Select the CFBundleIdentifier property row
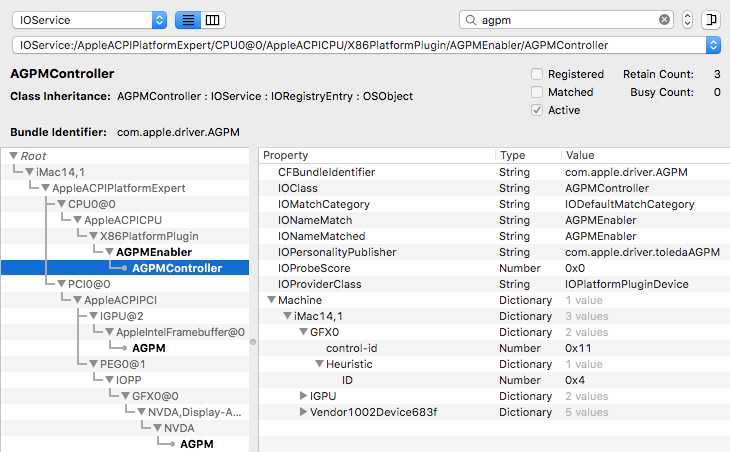Viewport: 730px width, 452px height. tap(494, 172)
